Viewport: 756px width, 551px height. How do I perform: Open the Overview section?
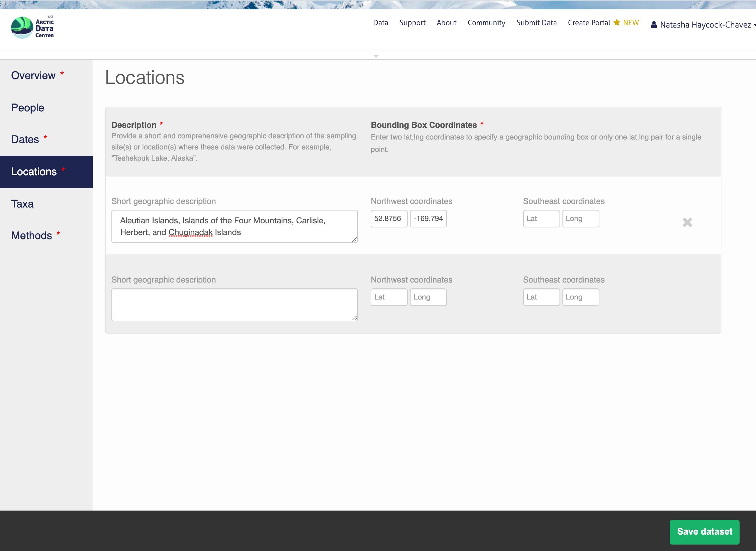(33, 75)
